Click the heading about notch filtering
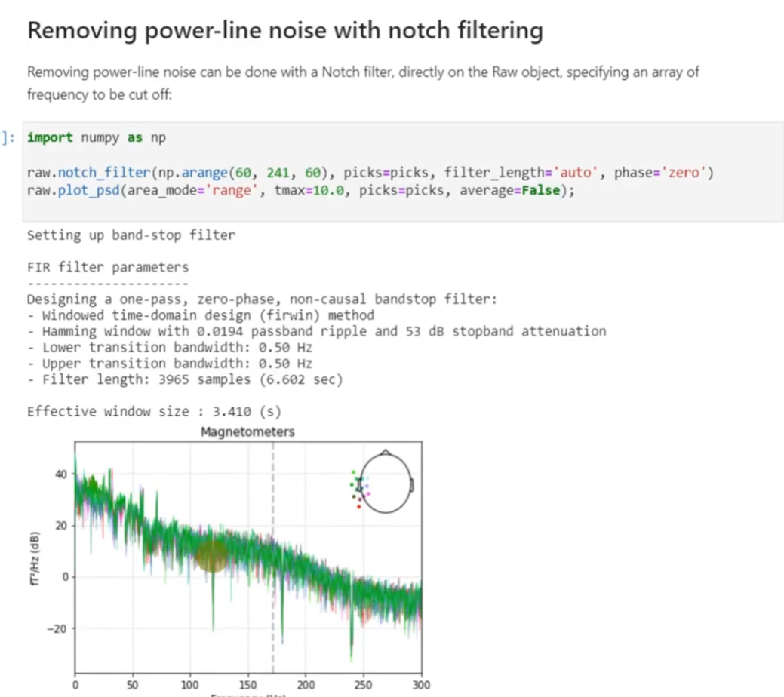Image resolution: width=784 pixels, height=697 pixels. pos(284,31)
